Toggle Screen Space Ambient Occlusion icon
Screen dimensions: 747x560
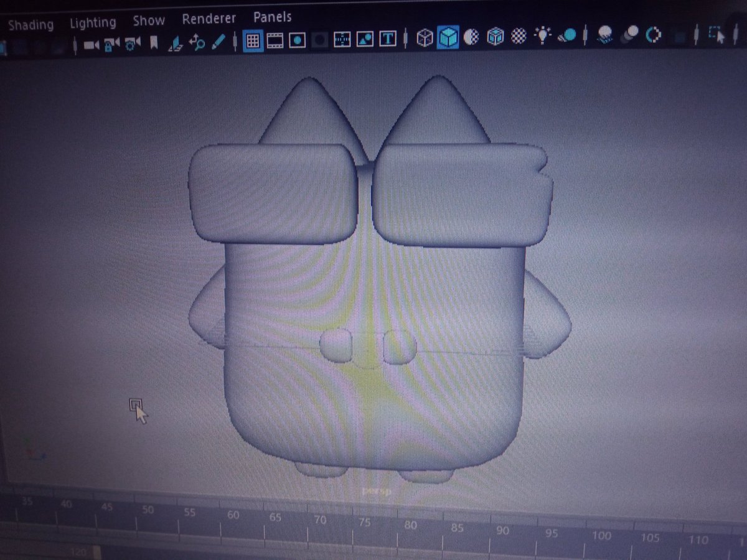[x=604, y=35]
